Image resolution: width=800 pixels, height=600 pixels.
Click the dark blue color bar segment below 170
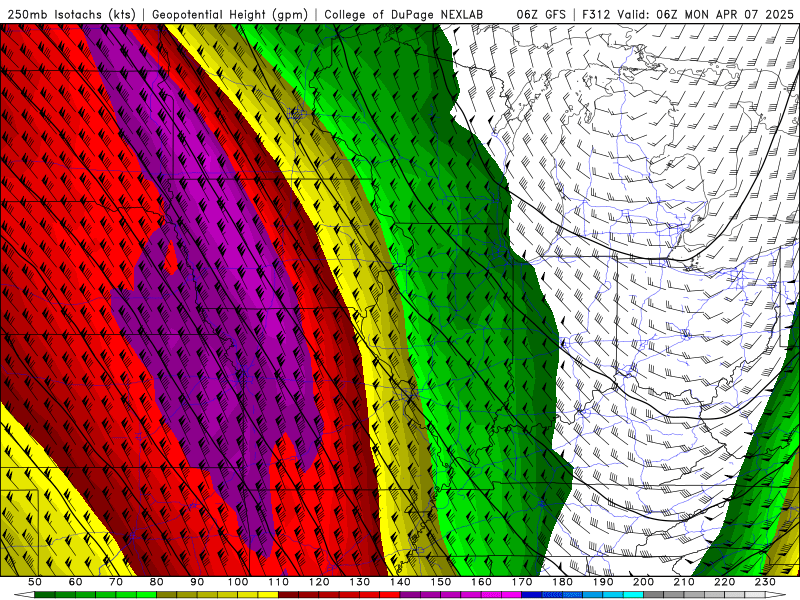(532, 595)
